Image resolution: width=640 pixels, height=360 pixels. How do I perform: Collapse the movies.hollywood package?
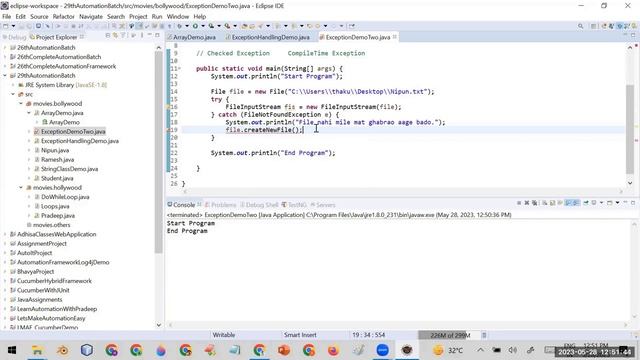pos(21,188)
